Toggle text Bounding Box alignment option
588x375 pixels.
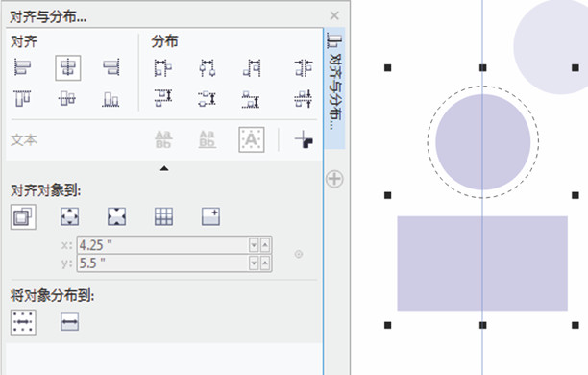[x=252, y=139]
